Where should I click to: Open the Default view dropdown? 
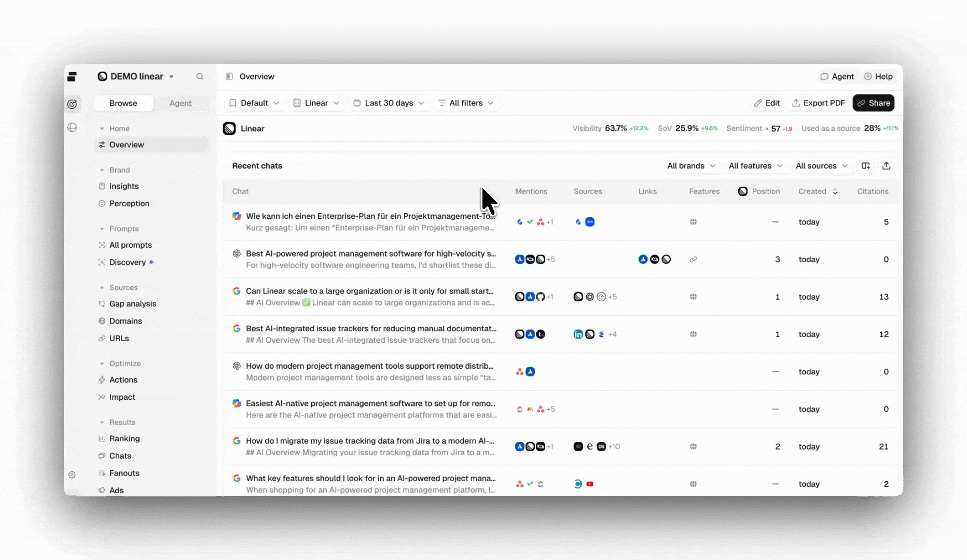click(x=254, y=103)
